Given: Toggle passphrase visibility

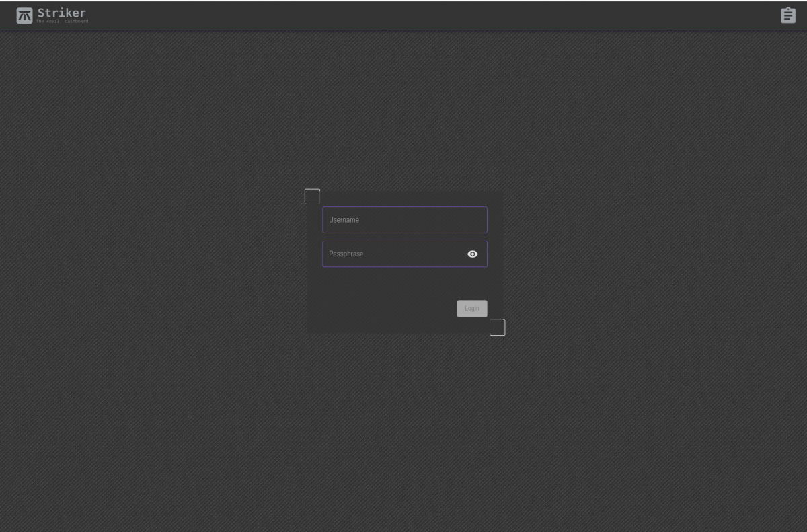Looking at the screenshot, I should coord(472,254).
